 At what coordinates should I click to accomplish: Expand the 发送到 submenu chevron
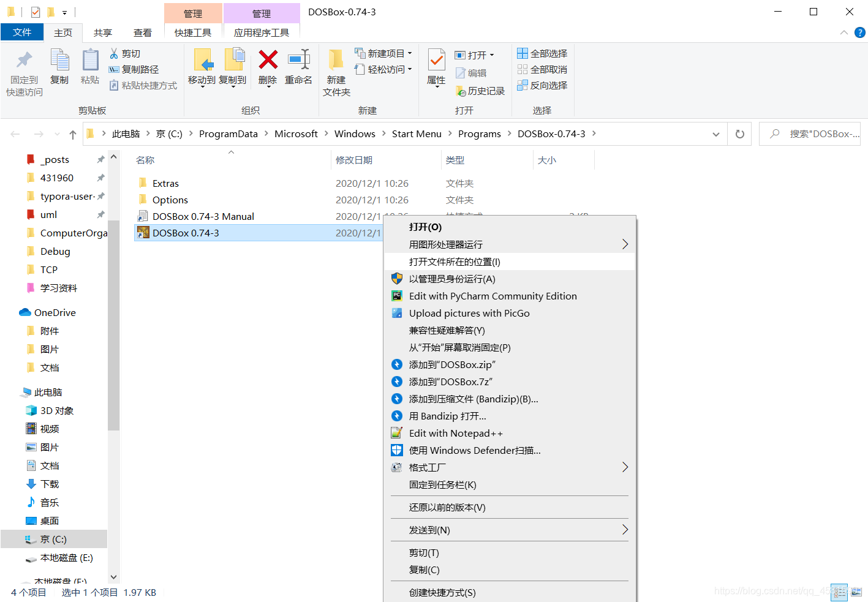pyautogui.click(x=625, y=529)
